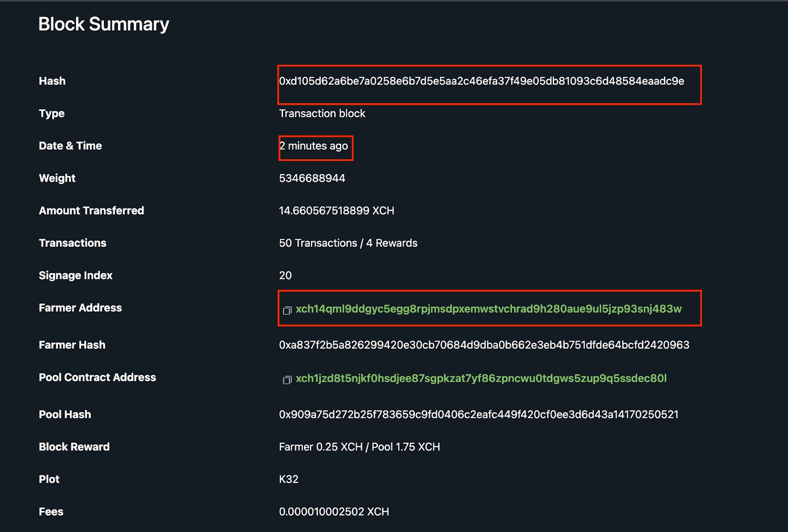Click the '2 minutes ago' timestamp
The image size is (788, 532).
tap(314, 146)
